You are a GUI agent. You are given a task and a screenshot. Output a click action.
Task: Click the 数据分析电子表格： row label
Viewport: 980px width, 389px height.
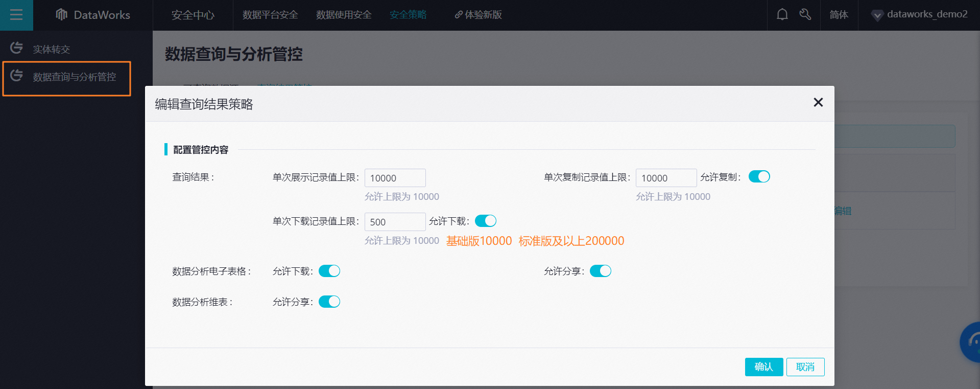212,271
